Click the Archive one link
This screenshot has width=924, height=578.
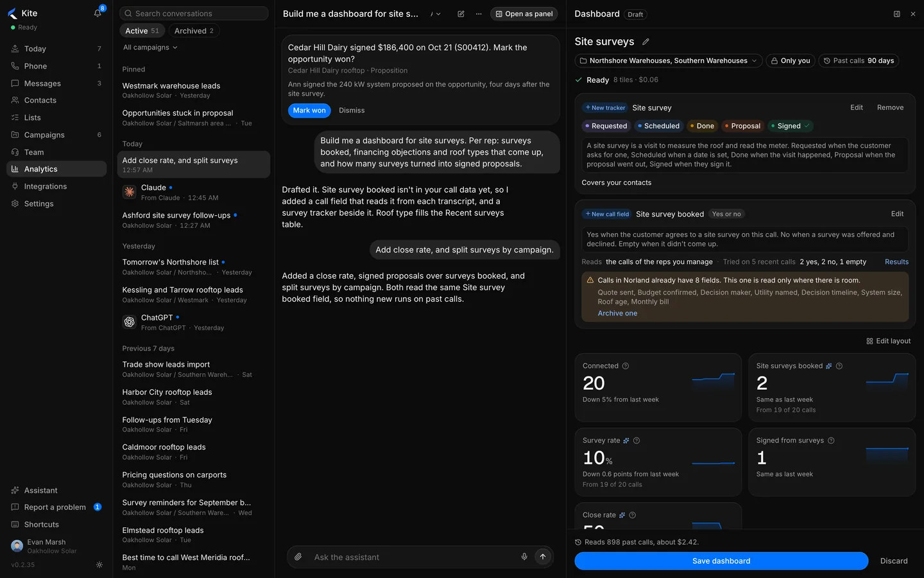(x=617, y=313)
